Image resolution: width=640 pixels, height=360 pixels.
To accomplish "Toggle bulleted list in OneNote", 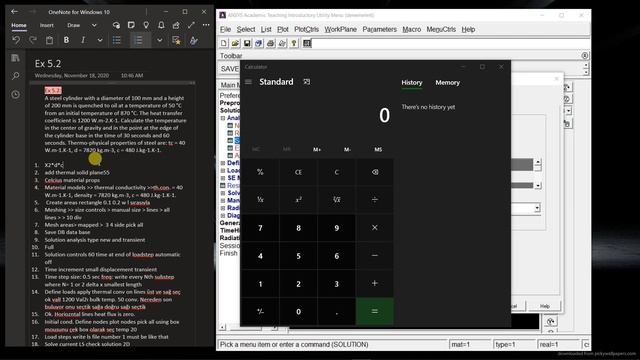I will [x=117, y=40].
